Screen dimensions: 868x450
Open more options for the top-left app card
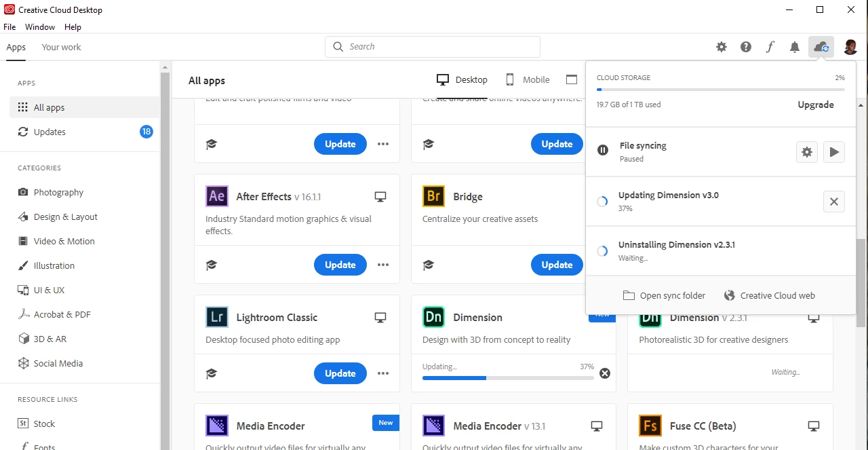pyautogui.click(x=383, y=144)
